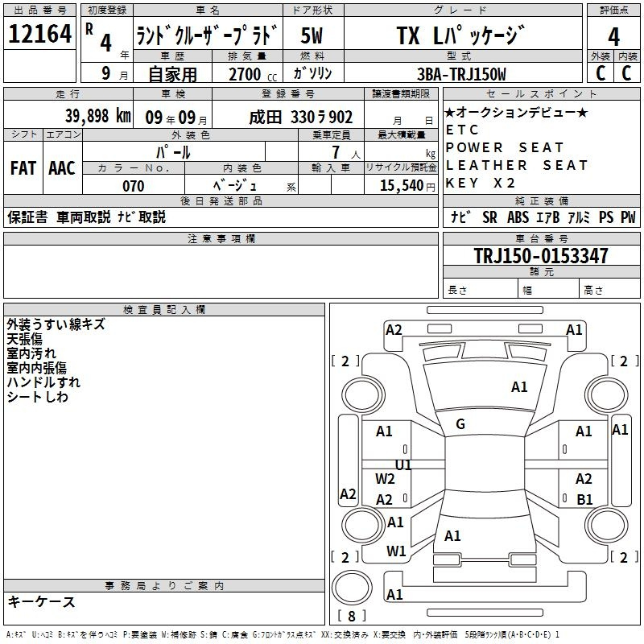Click the vehicle name ランドクルーザープラド
Viewport: 644px width, 644px height.
(x=207, y=35)
